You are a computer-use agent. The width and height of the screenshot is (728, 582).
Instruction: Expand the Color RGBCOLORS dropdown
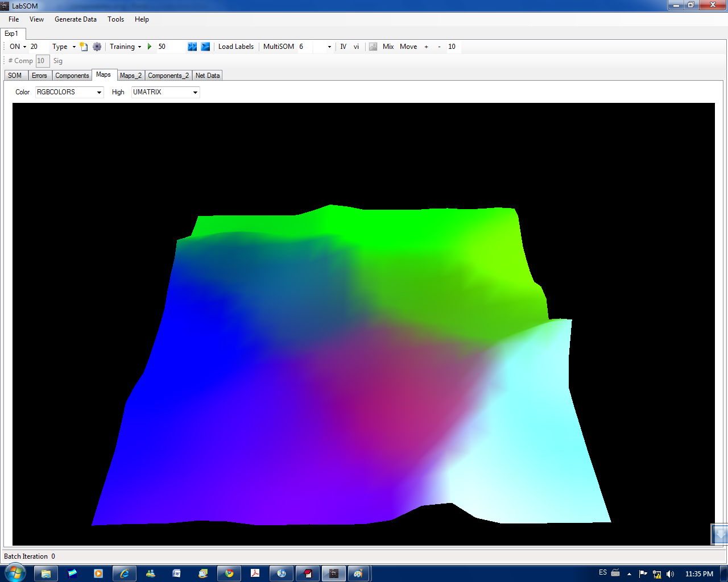pyautogui.click(x=99, y=92)
